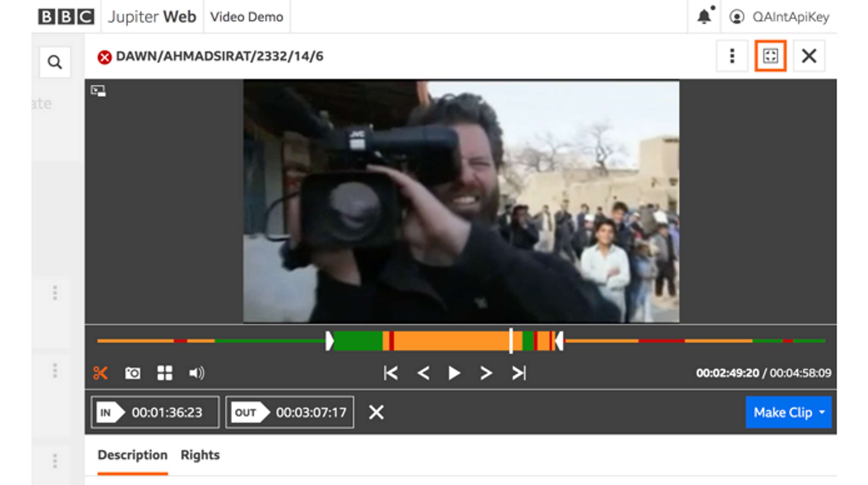Click the total duration 00:04:58:09
Image resolution: width=868 pixels, height=485 pixels.
(x=801, y=373)
